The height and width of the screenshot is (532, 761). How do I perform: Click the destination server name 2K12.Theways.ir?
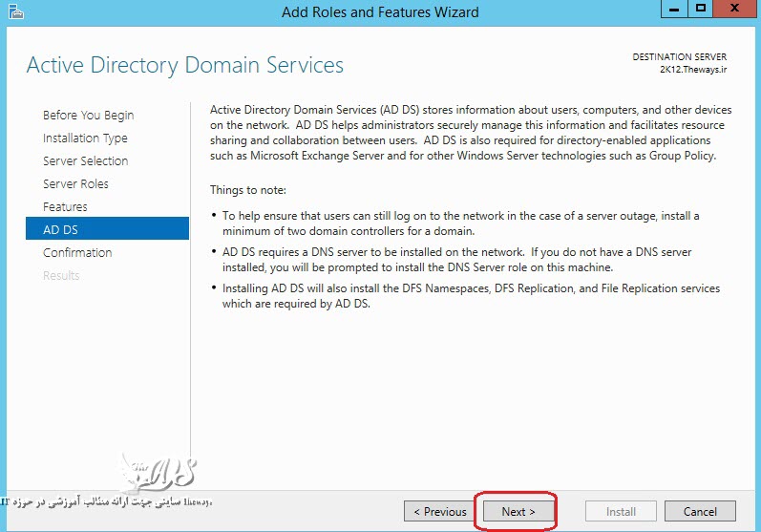(692, 71)
